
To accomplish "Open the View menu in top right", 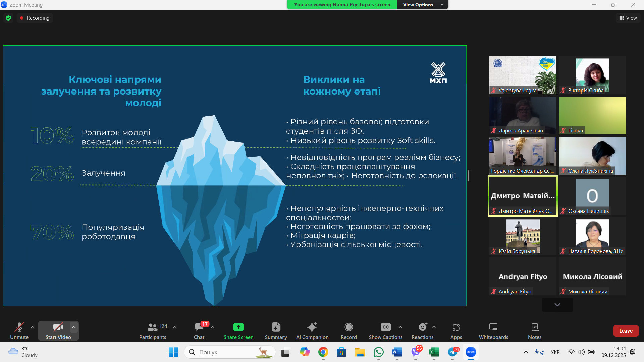I will pos(628,18).
